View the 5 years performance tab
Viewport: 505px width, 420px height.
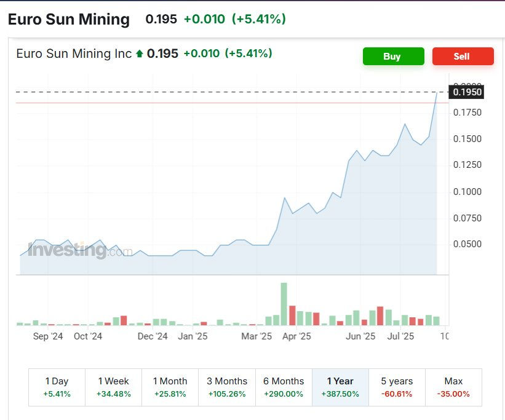point(397,387)
